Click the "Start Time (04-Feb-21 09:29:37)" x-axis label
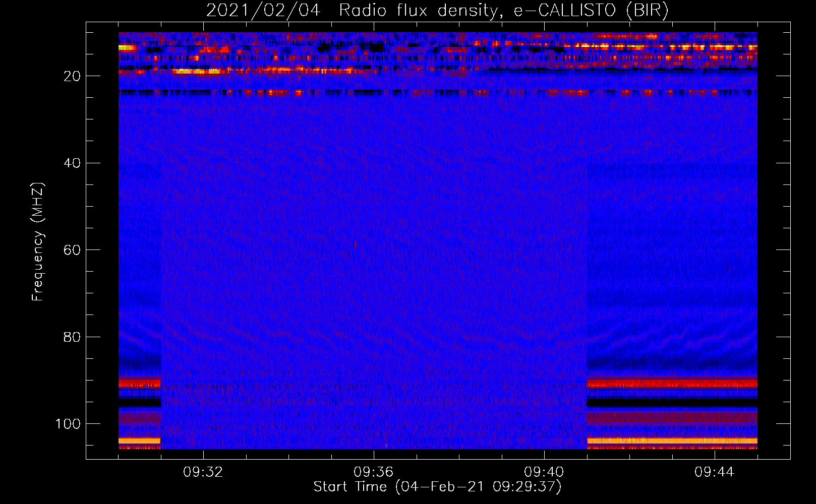The height and width of the screenshot is (504, 816). pyautogui.click(x=437, y=487)
